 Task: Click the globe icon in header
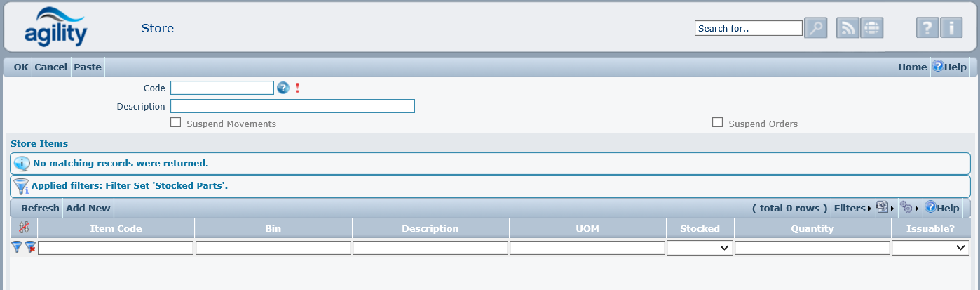[x=871, y=28]
